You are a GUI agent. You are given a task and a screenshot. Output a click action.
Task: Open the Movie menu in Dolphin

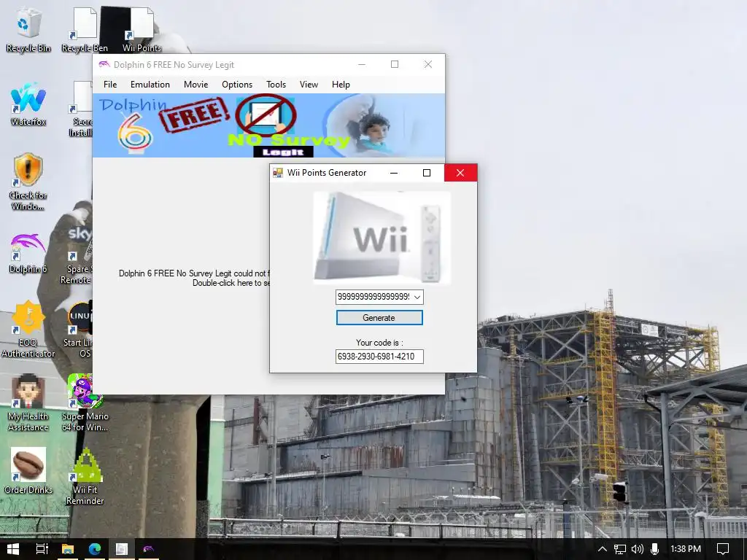click(x=196, y=85)
